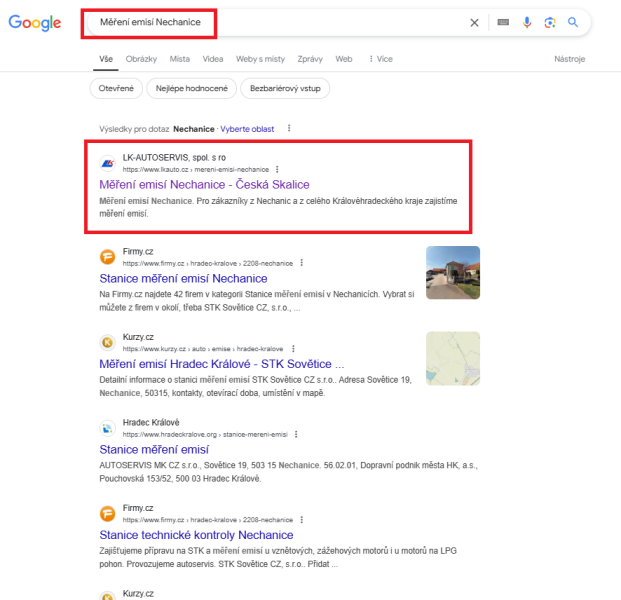The image size is (621, 600).
Task: Switch to Weby s místy tab
Action: 261,59
